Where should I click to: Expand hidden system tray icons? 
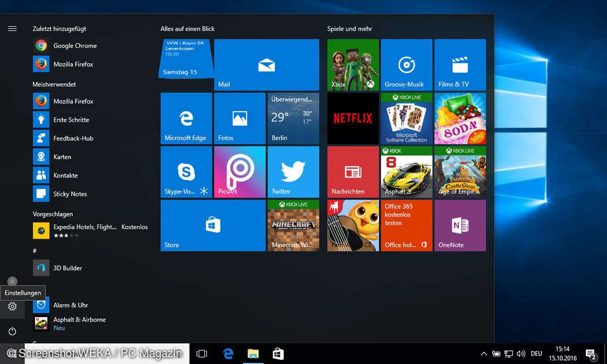[x=484, y=354]
